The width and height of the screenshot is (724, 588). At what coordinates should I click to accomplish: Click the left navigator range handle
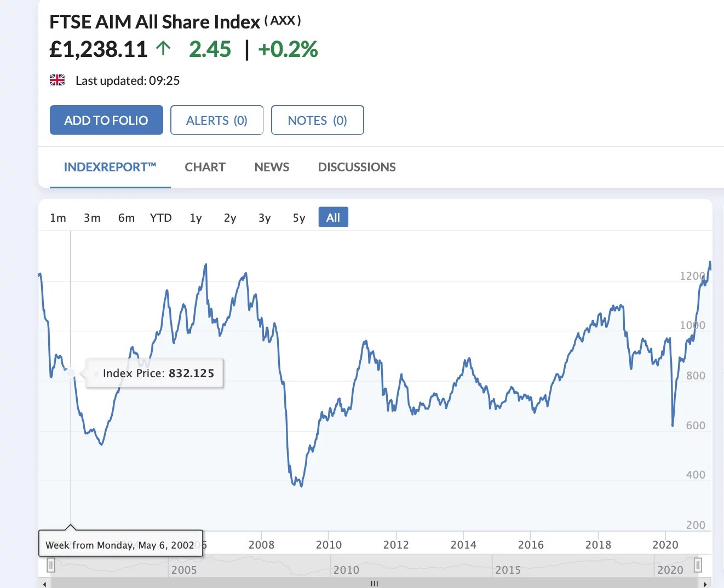51,564
